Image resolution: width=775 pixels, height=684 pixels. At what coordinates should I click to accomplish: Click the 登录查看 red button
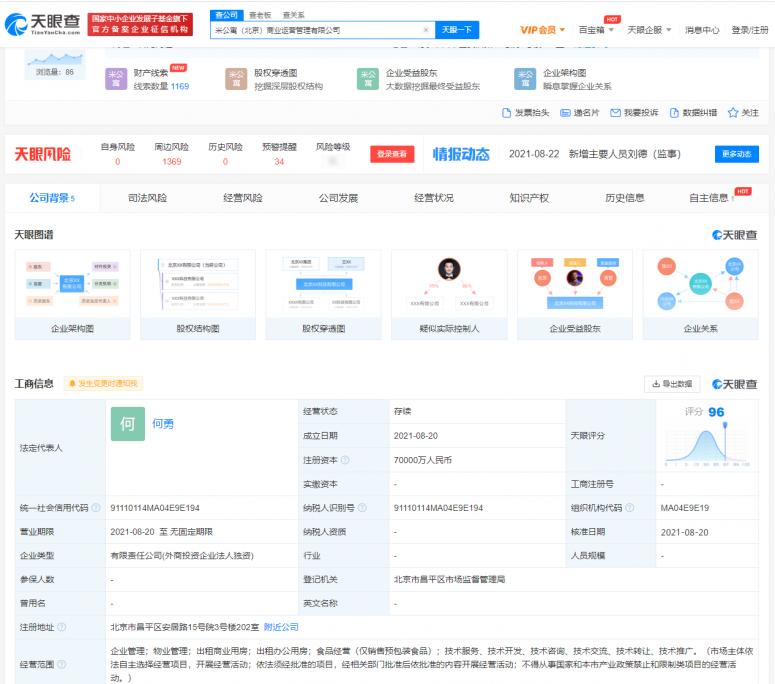393,154
